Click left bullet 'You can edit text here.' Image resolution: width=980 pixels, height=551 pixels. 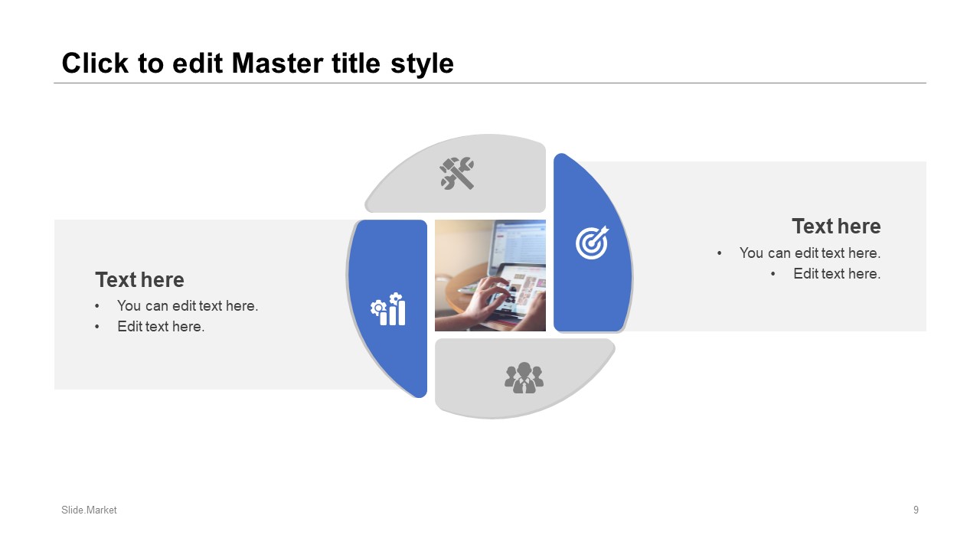point(188,305)
